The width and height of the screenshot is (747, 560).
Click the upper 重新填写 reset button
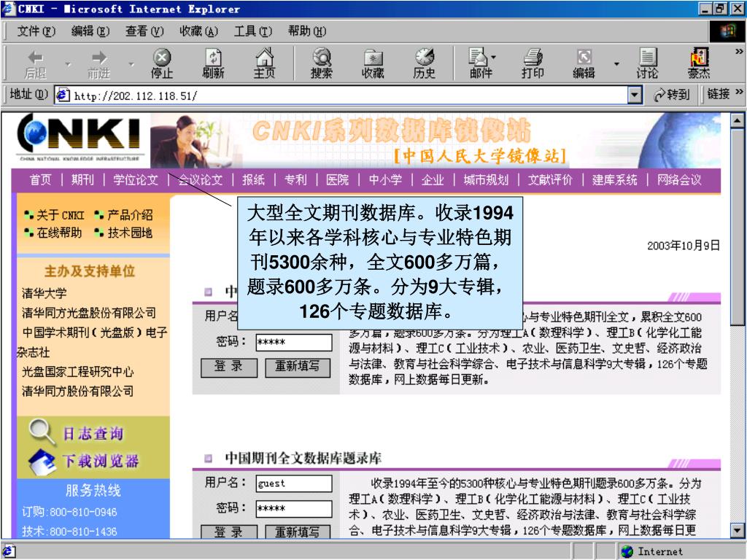point(298,367)
